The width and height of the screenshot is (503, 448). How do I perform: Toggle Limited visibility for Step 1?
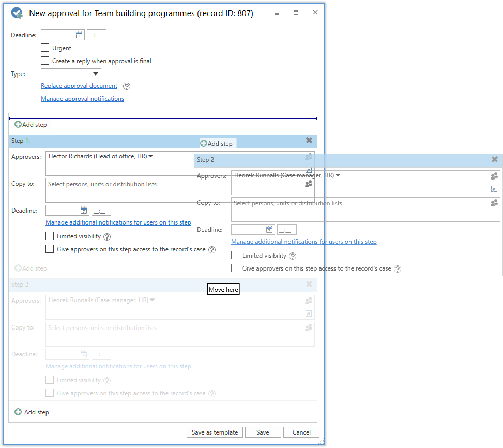[x=50, y=236]
